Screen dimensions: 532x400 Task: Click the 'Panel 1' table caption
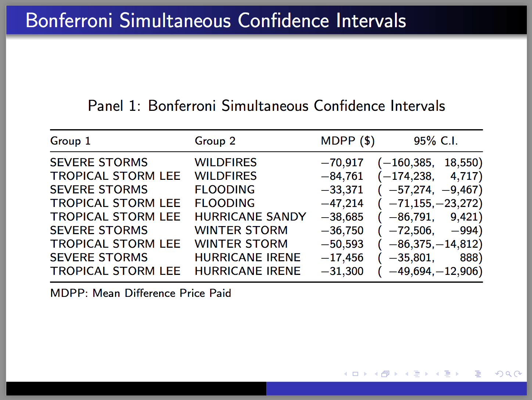266,106
